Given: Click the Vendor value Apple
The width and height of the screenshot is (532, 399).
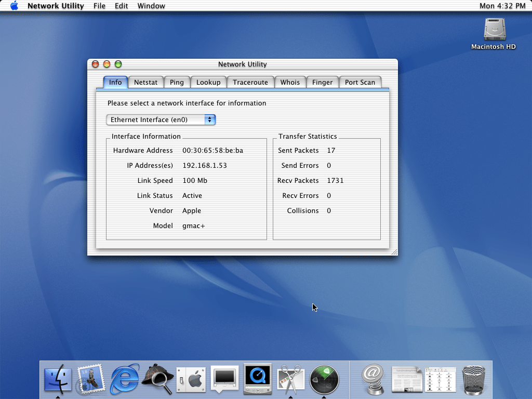Looking at the screenshot, I should (192, 211).
